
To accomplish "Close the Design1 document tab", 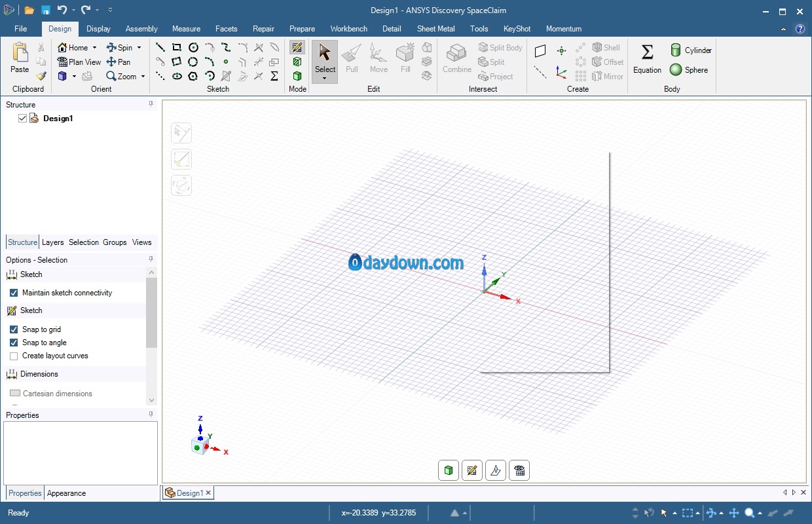I will pyautogui.click(x=209, y=493).
